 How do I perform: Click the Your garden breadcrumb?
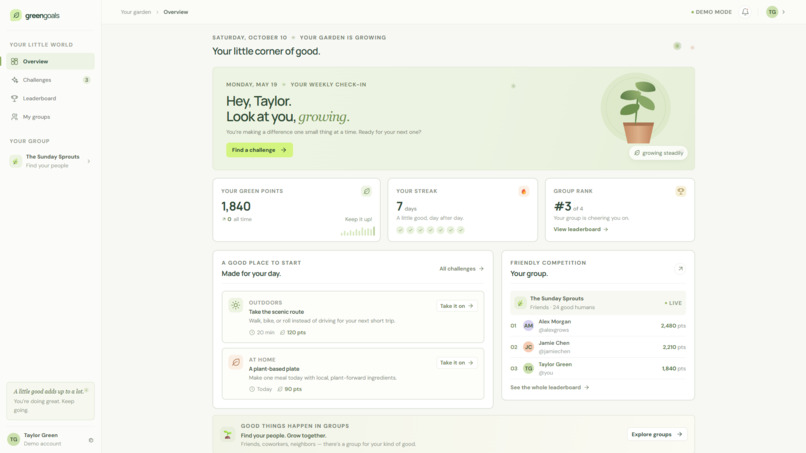(x=136, y=12)
